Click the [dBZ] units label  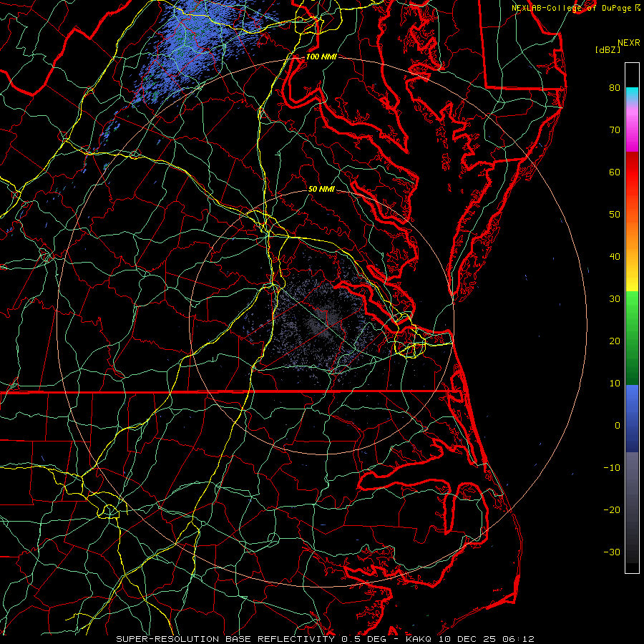pyautogui.click(x=608, y=50)
